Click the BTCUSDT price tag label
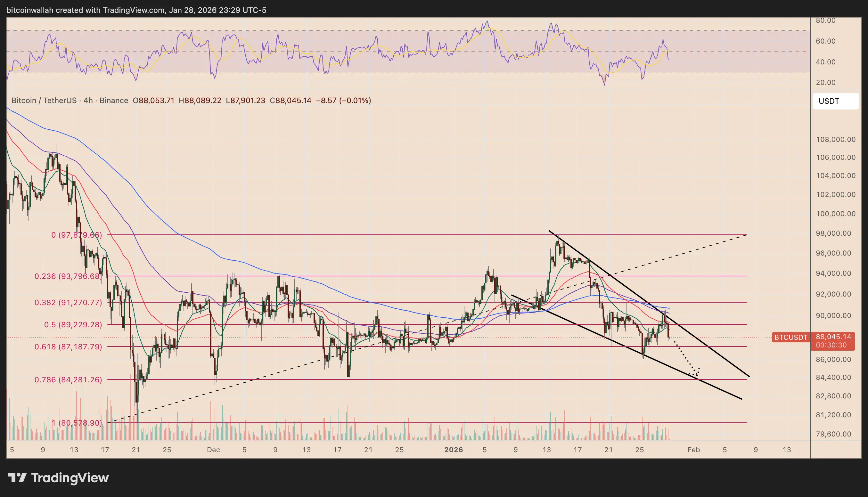Screen dimensions: 868x497 click(x=790, y=338)
